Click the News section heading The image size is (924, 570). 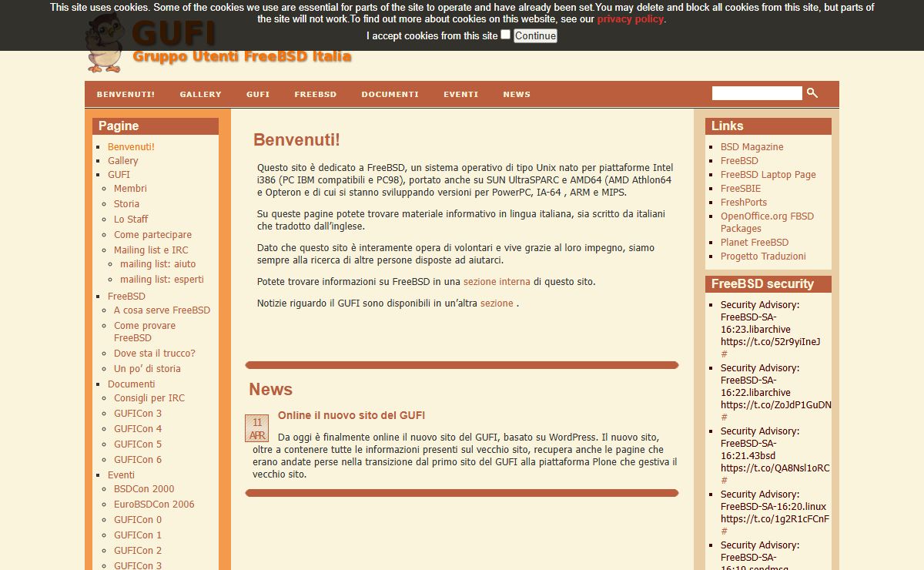(x=270, y=390)
